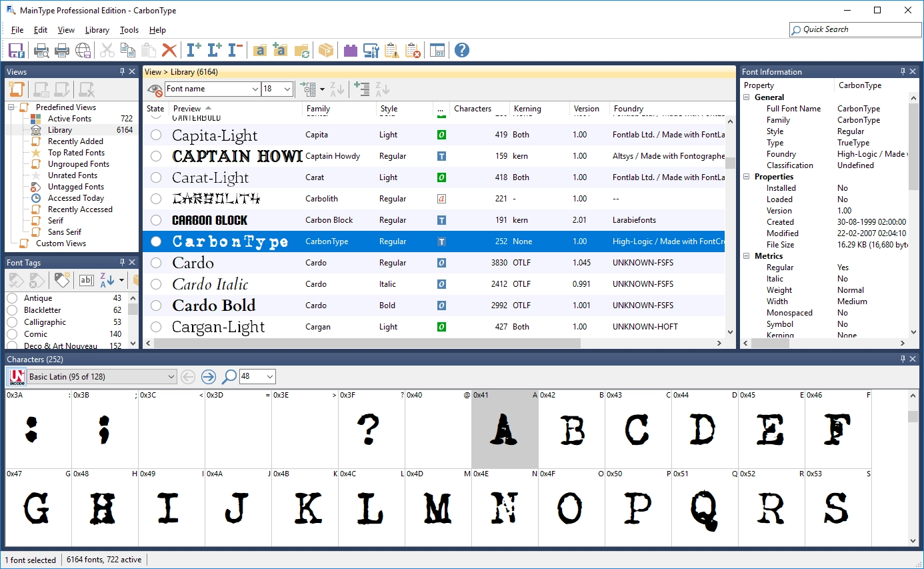Go to next Unicode block arrow
The width and height of the screenshot is (924, 569).
(209, 377)
